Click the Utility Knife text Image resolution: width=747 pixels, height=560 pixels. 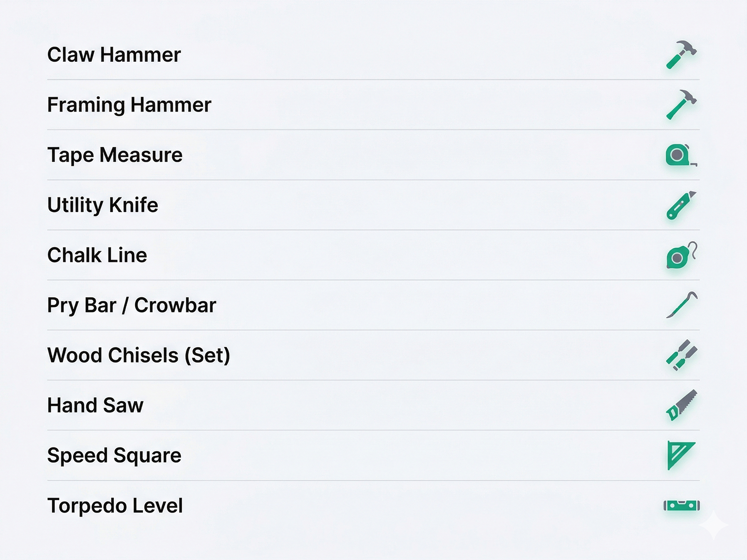pyautogui.click(x=103, y=206)
